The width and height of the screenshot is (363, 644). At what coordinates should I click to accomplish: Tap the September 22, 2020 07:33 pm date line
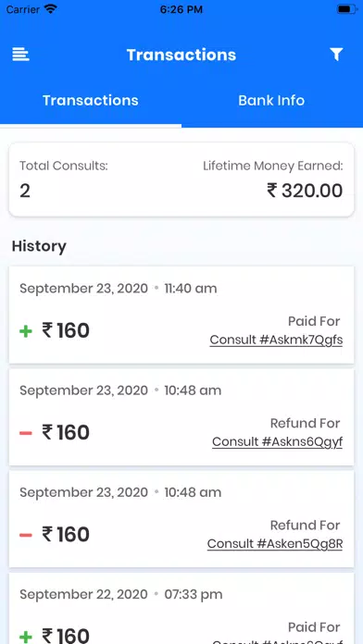click(121, 594)
